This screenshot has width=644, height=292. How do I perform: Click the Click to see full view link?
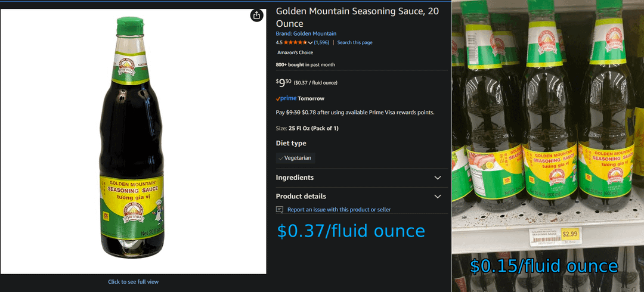[x=133, y=282]
